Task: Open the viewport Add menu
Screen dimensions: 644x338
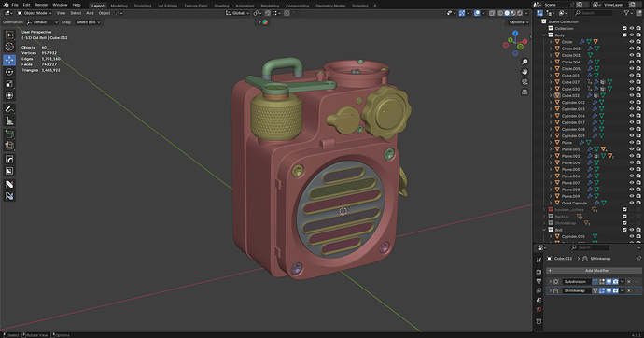Action: click(90, 13)
